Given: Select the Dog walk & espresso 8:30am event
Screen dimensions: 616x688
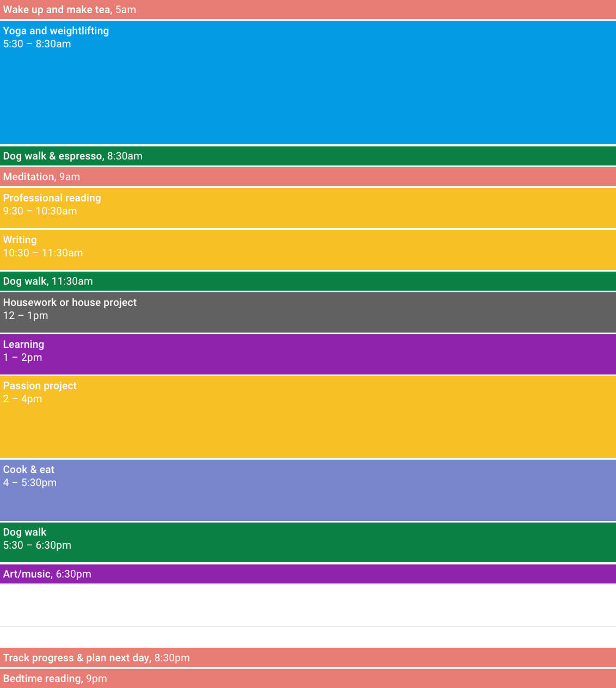Looking at the screenshot, I should coord(308,156).
